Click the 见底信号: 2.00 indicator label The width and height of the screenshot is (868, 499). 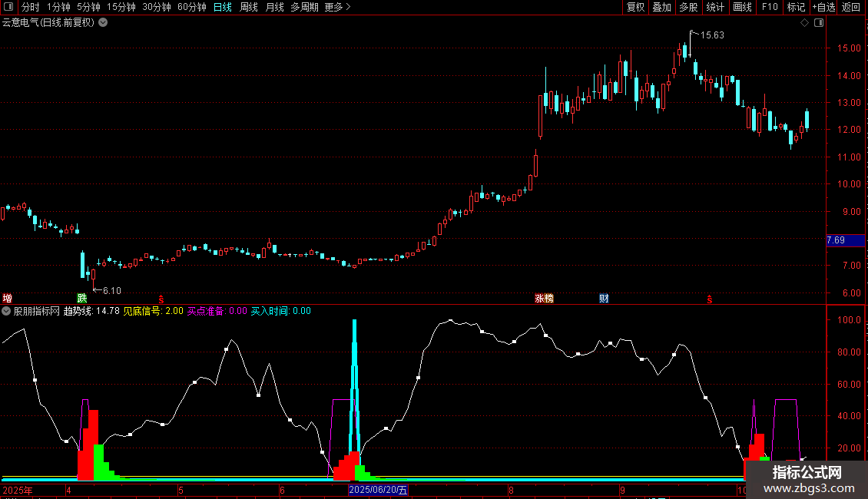click(x=153, y=311)
